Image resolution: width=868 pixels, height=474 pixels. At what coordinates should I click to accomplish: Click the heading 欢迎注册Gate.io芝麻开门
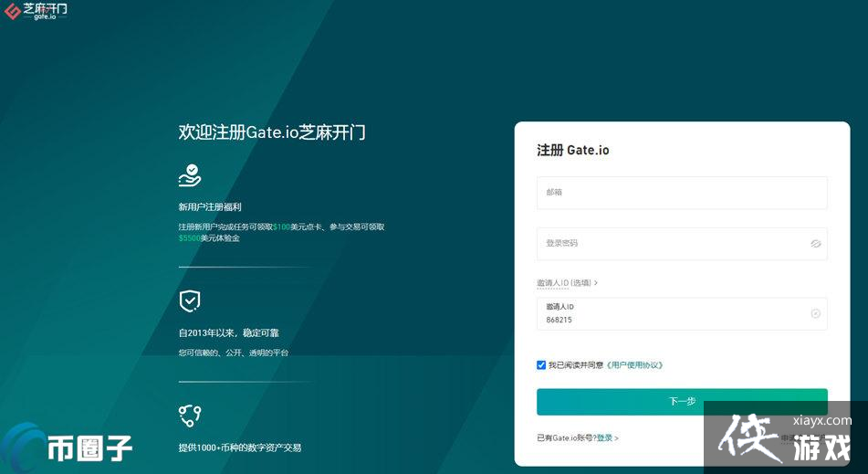(x=272, y=132)
